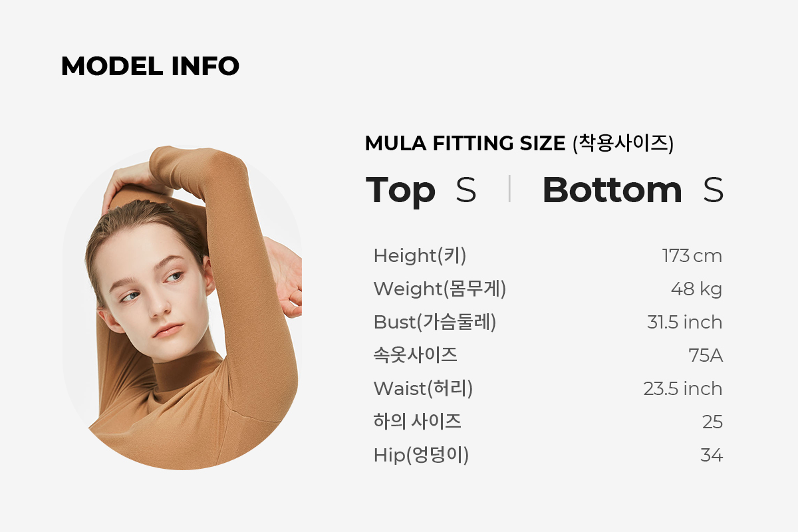Click the 속옷사이즈 row label
Viewport: 798px width, 532px height.
point(416,355)
